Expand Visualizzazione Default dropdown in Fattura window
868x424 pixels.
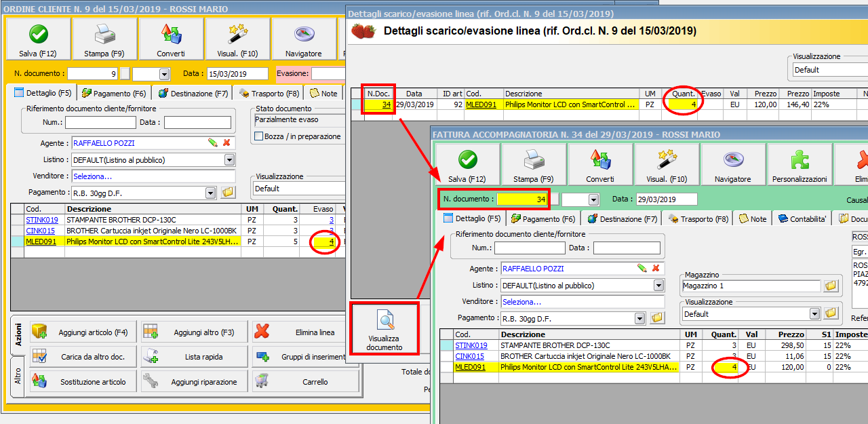point(815,313)
